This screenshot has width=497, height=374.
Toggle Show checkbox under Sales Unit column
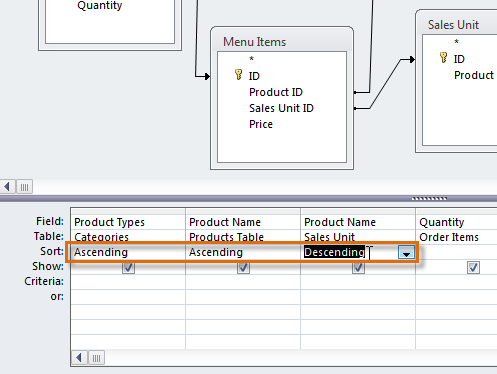coord(358,267)
